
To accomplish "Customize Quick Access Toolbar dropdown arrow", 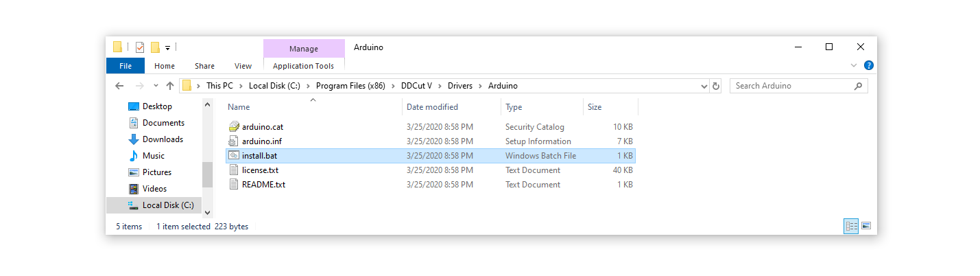I will pos(167,48).
